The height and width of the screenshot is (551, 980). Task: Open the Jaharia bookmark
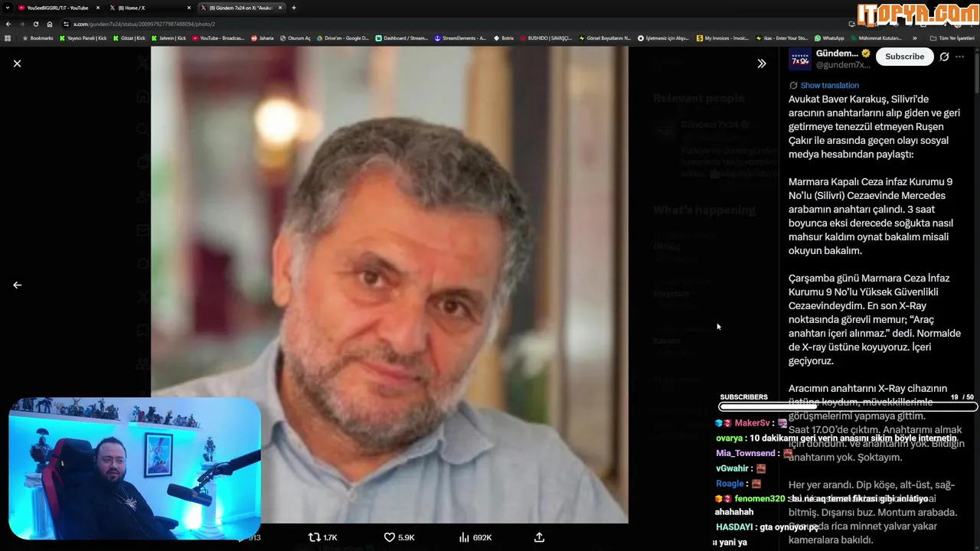pyautogui.click(x=262, y=38)
